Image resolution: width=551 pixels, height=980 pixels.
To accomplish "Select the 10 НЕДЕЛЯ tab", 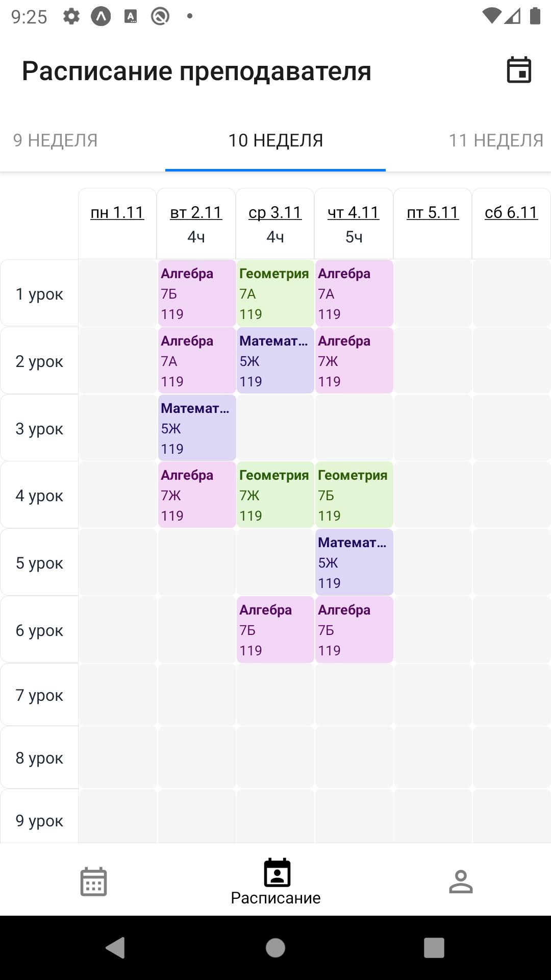I will (x=275, y=140).
